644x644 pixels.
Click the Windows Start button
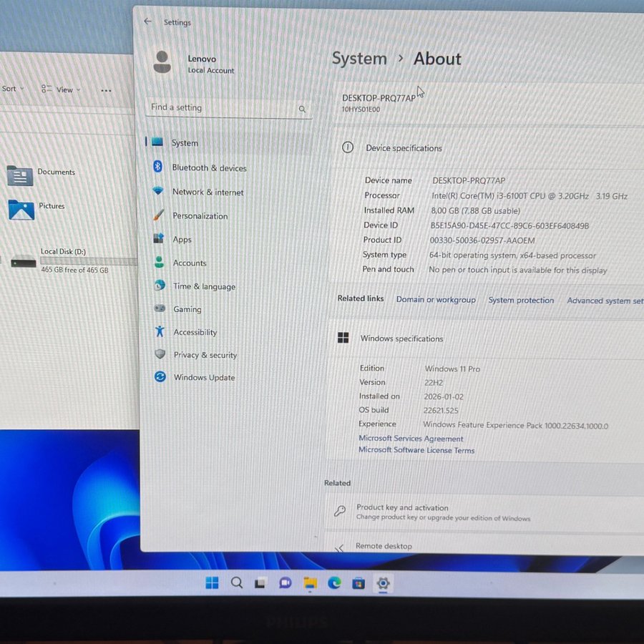pos(213,583)
